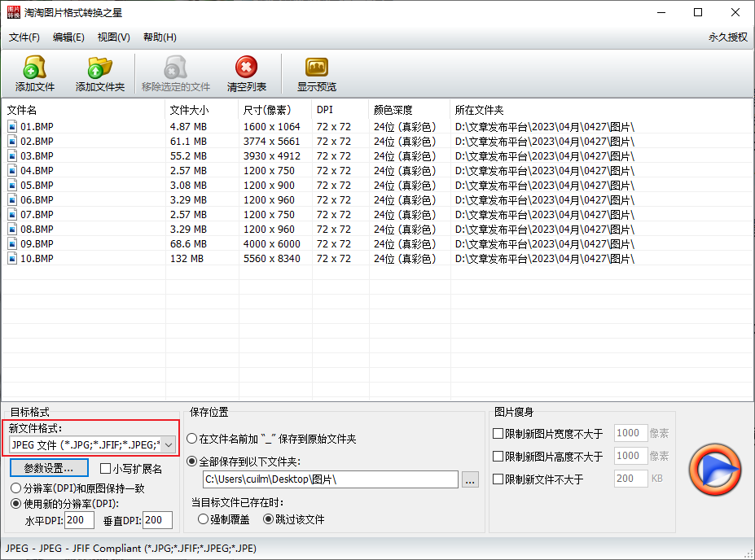Sort by file size column header
The height and width of the screenshot is (560, 755).
pos(202,110)
